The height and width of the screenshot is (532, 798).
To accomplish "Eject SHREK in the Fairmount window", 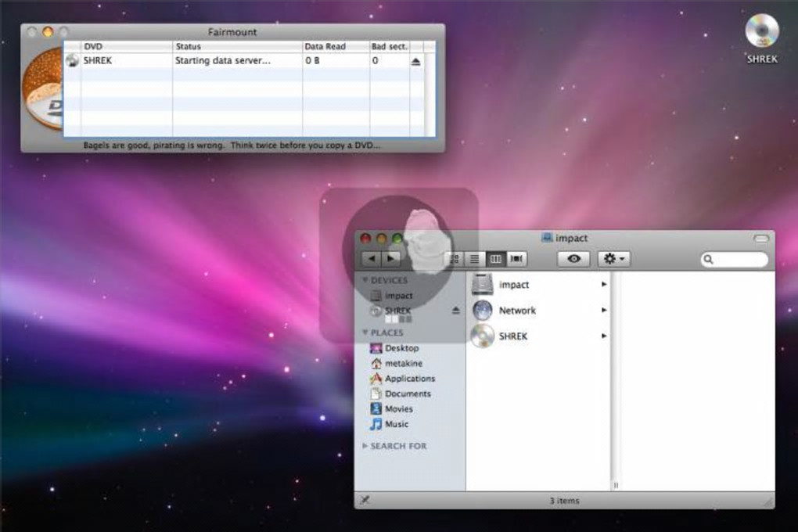I will pos(415,62).
